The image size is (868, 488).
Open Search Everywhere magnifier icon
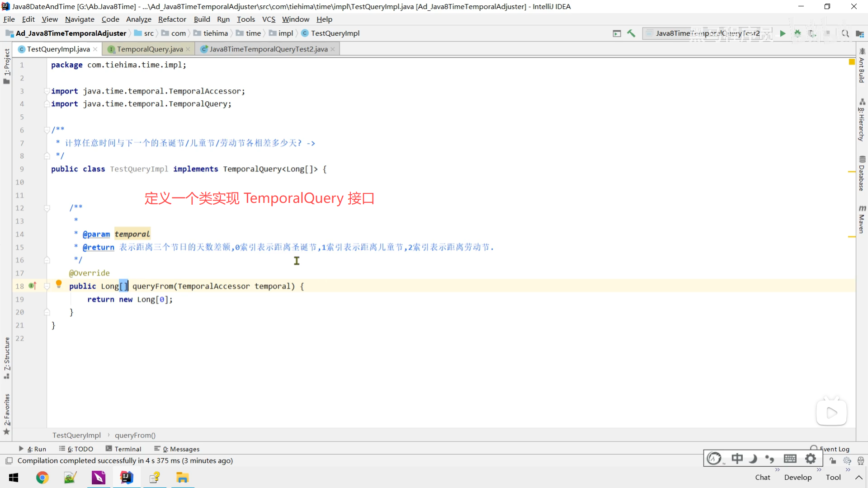[845, 33]
